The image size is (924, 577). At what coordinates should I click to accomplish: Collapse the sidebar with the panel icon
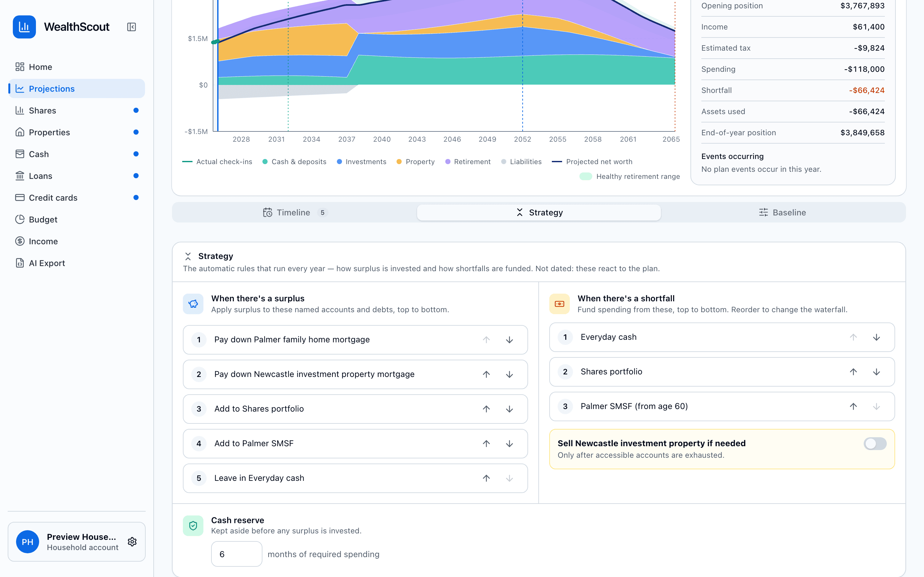(x=131, y=27)
